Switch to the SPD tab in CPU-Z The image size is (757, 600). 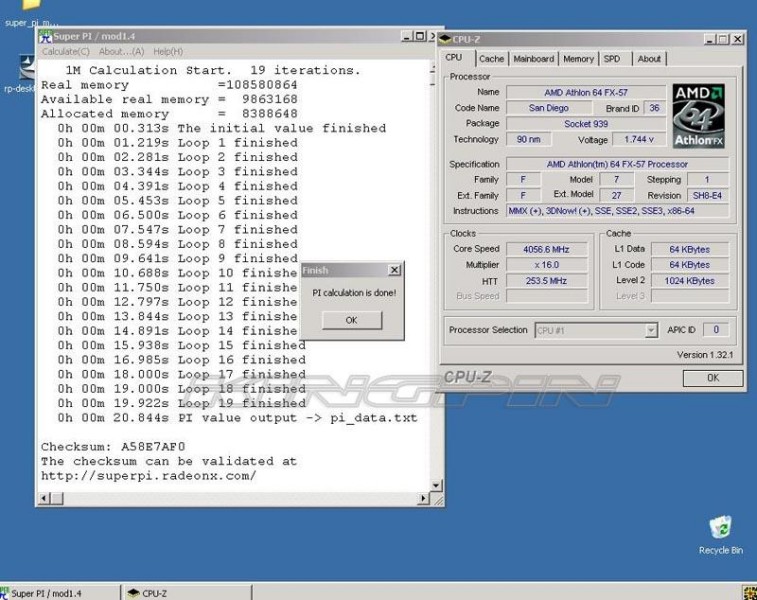612,59
